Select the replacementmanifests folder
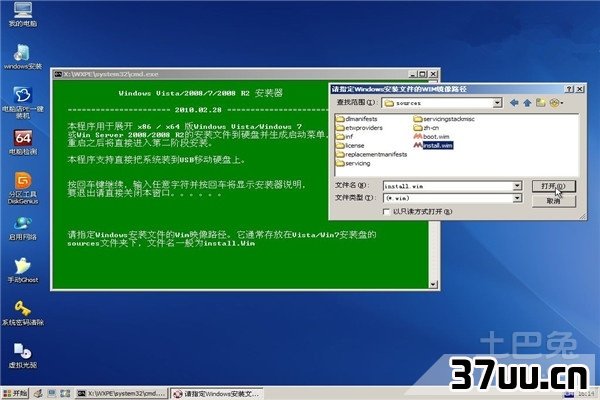The image size is (600, 400). coord(372,154)
